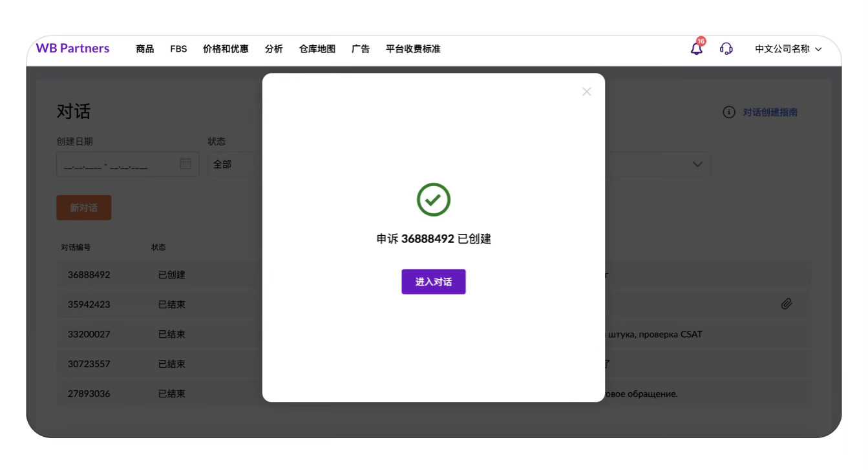Expand the 中文公司名称 account dropdown
Viewport: 868px width, 473px height.
point(789,49)
